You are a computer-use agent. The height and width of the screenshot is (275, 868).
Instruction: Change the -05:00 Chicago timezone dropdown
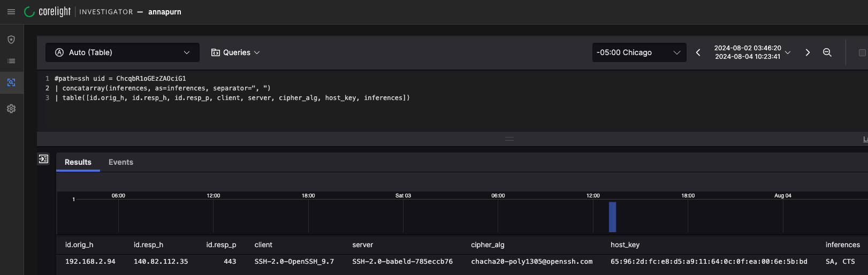638,52
